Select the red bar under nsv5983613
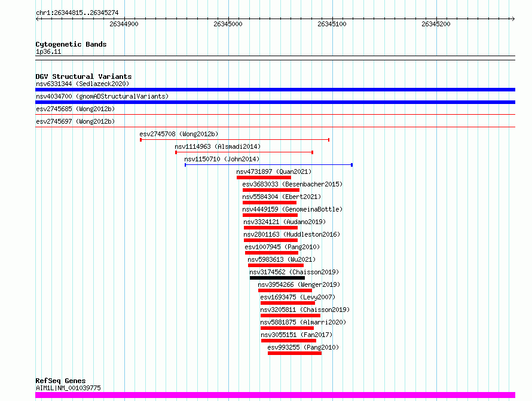Screen dimensions: 532x401 tap(276, 265)
